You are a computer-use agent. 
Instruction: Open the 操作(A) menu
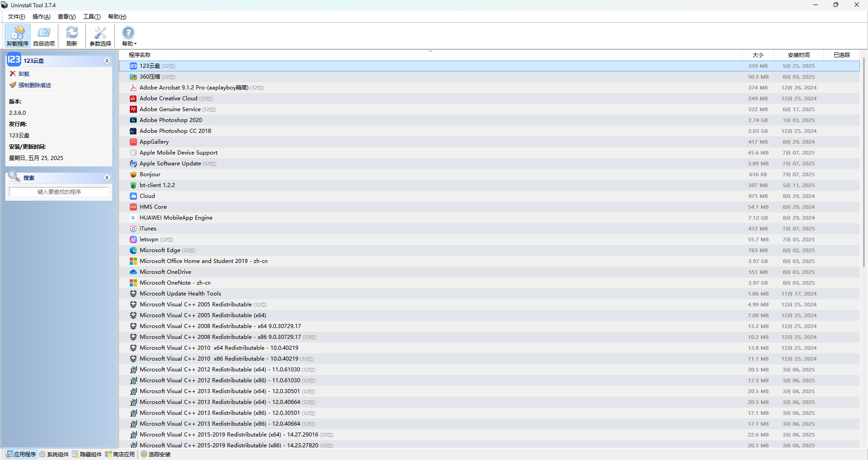click(x=42, y=17)
